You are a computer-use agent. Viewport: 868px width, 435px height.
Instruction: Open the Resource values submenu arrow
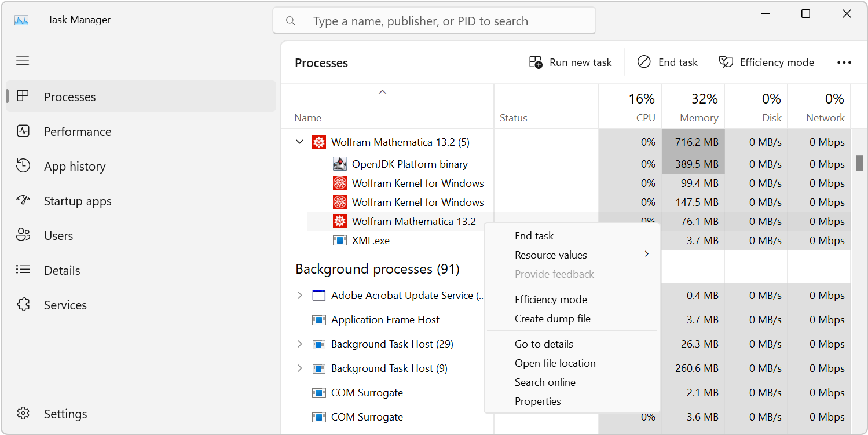(647, 254)
